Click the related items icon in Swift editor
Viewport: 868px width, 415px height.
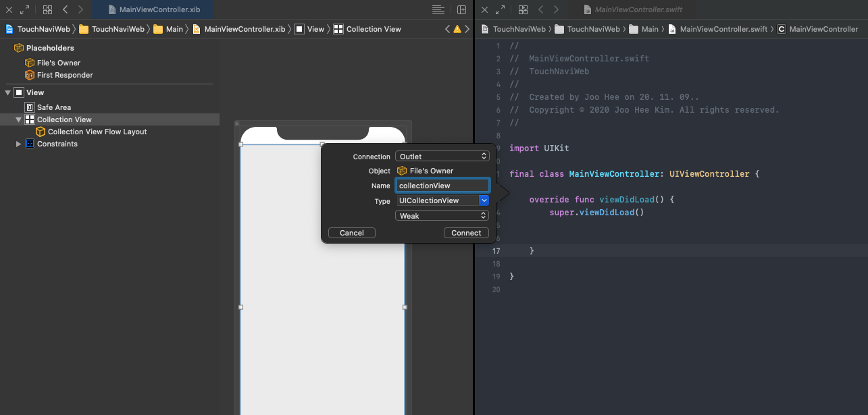coord(523,10)
